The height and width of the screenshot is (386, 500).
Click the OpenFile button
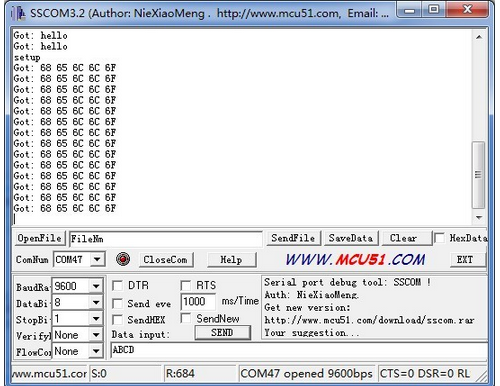[40, 238]
